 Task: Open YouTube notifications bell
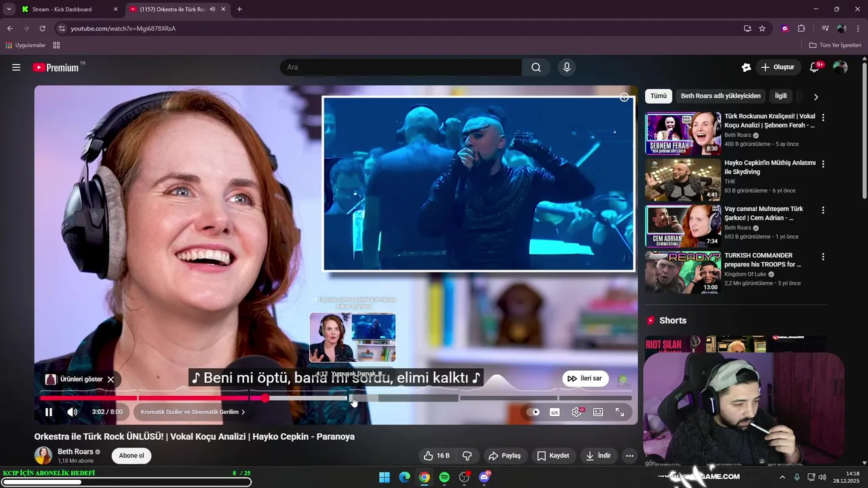(816, 67)
